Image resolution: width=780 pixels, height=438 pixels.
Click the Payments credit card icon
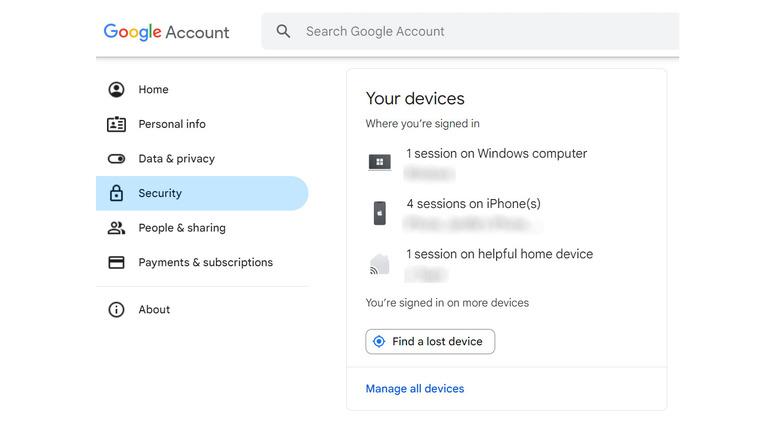pyautogui.click(x=116, y=263)
